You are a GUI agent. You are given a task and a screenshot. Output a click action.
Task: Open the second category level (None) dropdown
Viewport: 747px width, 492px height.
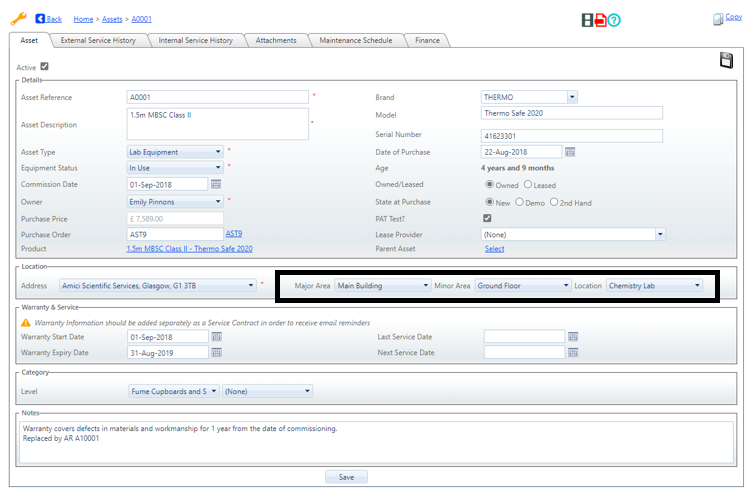[267, 392]
